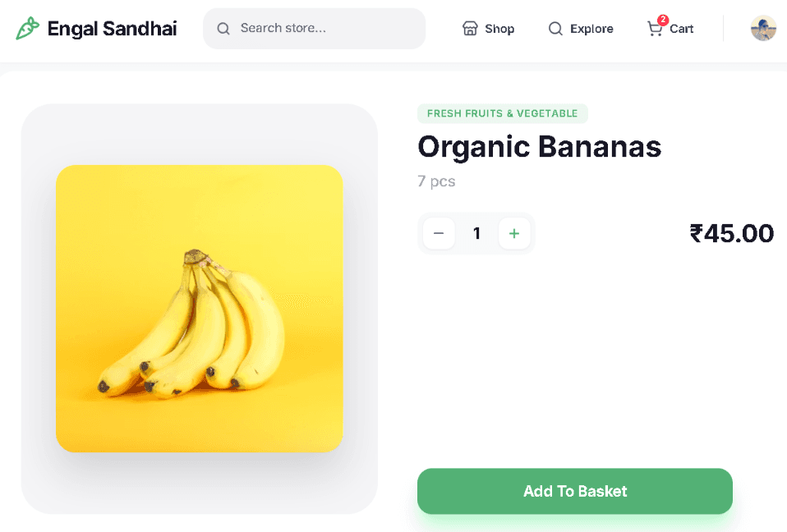Click the banana product image

click(x=200, y=309)
